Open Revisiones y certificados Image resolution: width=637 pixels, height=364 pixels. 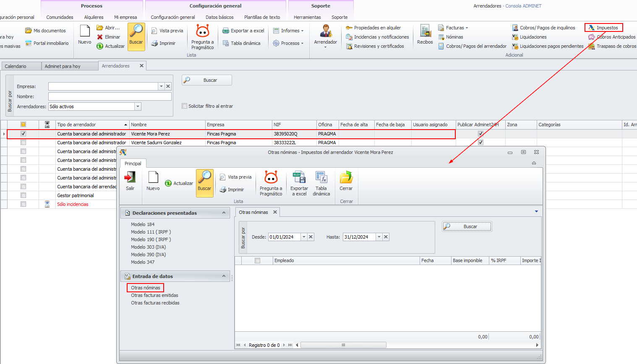pyautogui.click(x=375, y=46)
